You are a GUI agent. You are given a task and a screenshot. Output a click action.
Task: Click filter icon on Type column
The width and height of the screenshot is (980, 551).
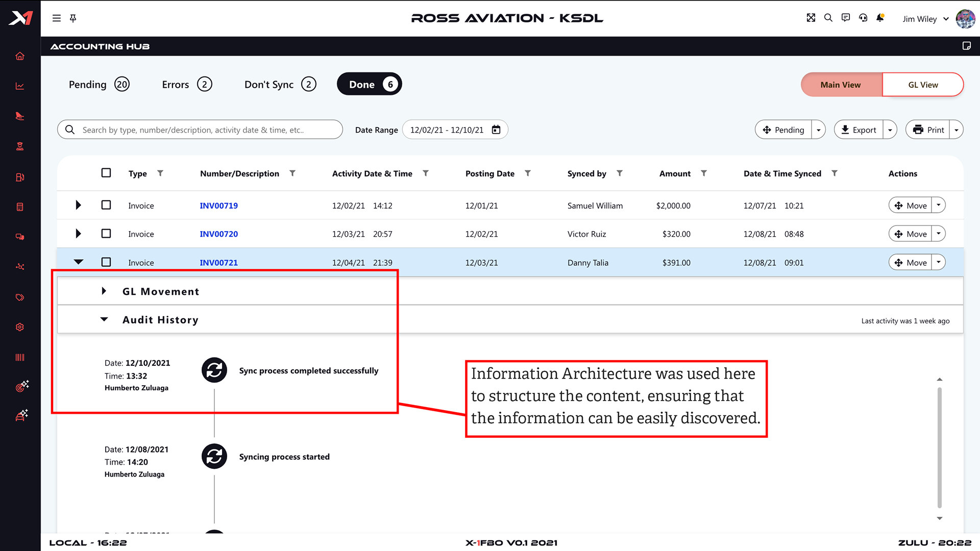(x=160, y=173)
